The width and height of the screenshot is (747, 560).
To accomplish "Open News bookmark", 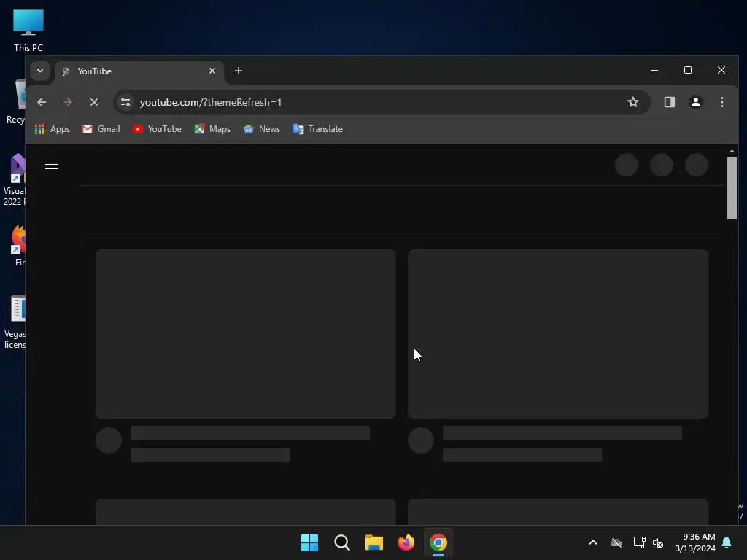I will click(262, 129).
